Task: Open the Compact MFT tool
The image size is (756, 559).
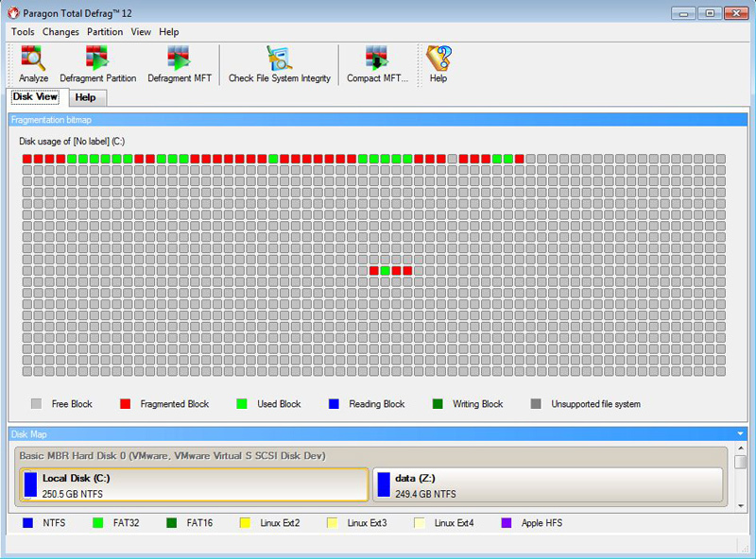Action: [x=377, y=64]
